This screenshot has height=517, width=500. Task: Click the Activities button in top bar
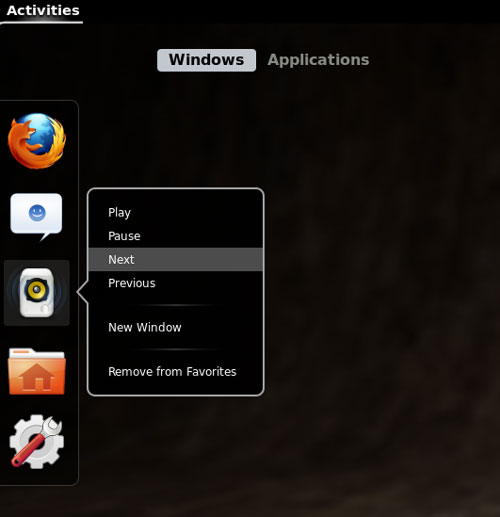coord(43,11)
